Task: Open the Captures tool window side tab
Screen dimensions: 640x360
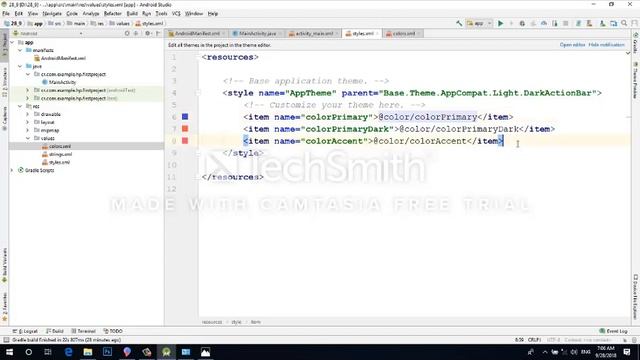Action: [4, 118]
